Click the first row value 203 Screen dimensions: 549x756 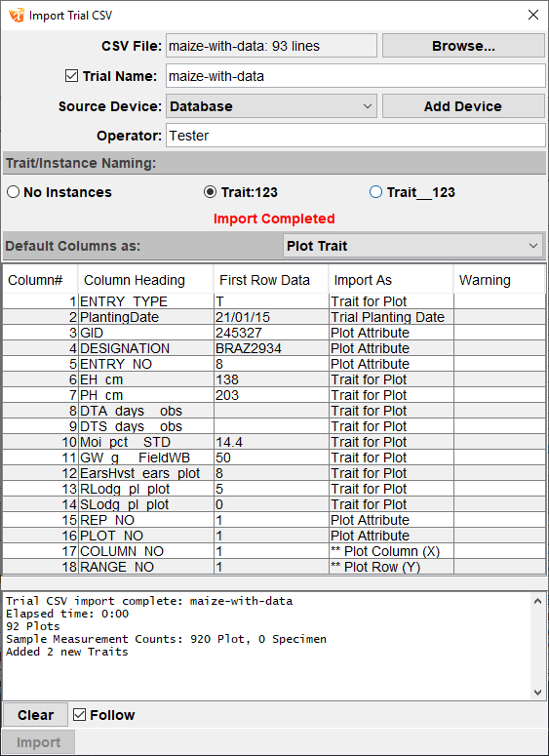[271, 395]
